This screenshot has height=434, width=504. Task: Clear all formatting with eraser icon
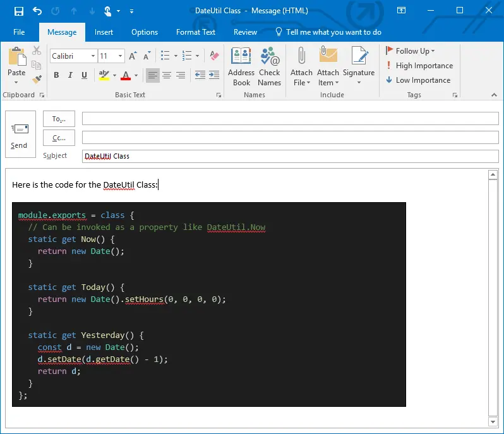(x=214, y=56)
